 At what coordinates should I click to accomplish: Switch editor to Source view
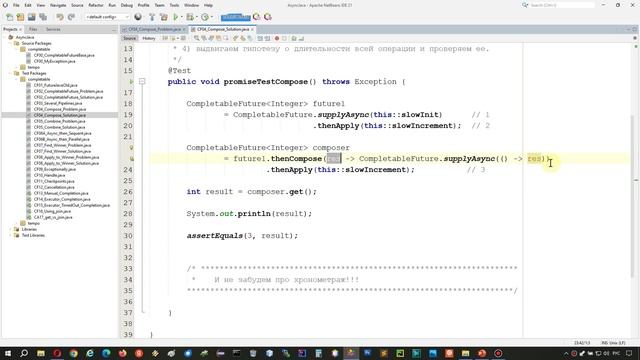[129, 38]
